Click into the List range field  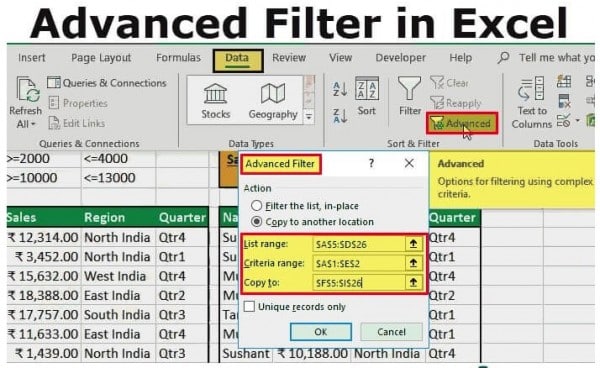[359, 244]
